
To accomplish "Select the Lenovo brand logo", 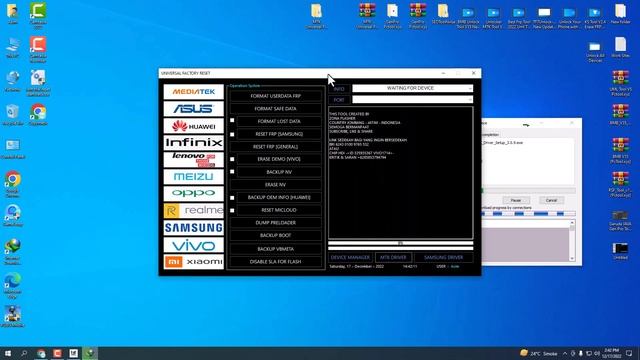I will pyautogui.click(x=193, y=160).
